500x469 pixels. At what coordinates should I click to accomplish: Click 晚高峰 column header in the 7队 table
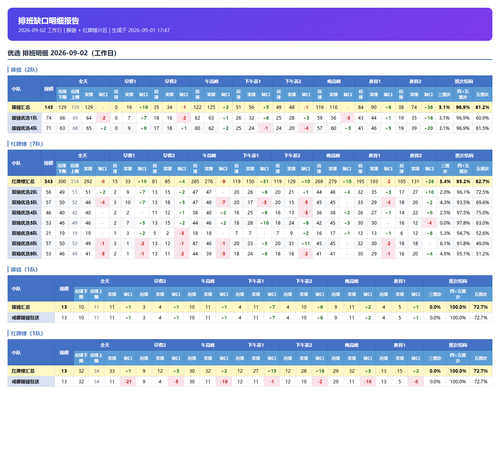(333, 156)
